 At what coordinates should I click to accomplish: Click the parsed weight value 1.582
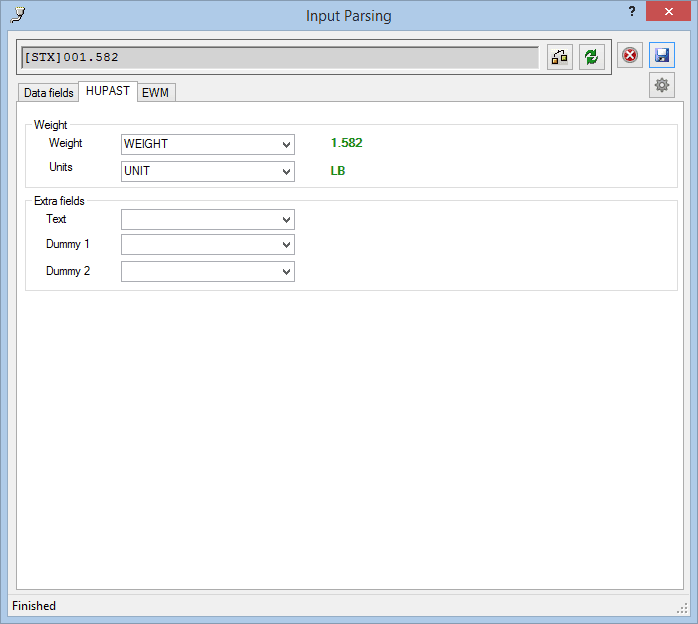[x=346, y=143]
